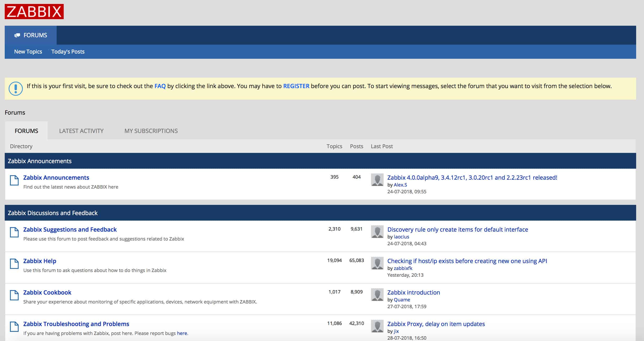The width and height of the screenshot is (644, 341).
Task: Click the Directory column label
Action: 21,146
